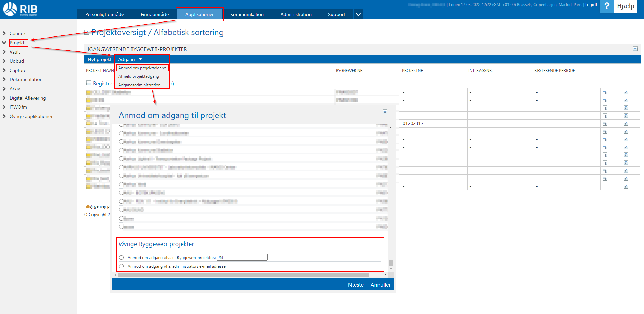This screenshot has width=644, height=314.
Task: Click shortcut arrow icon in last project row
Action: (x=626, y=186)
